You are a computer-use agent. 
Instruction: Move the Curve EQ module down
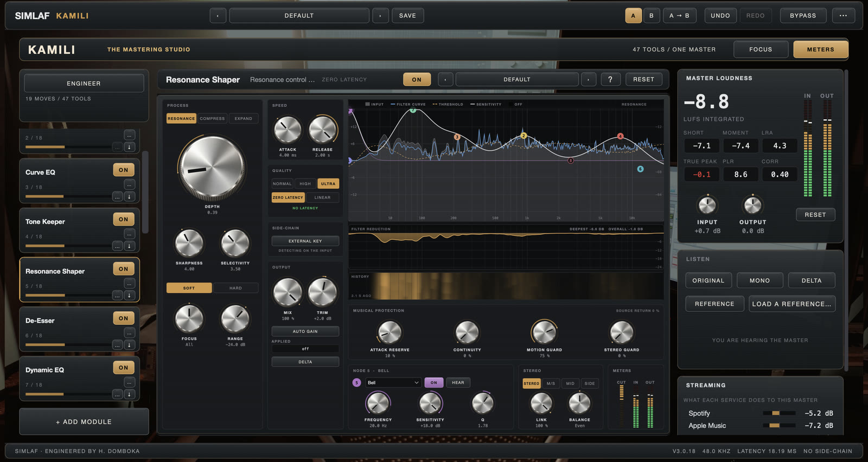(129, 197)
